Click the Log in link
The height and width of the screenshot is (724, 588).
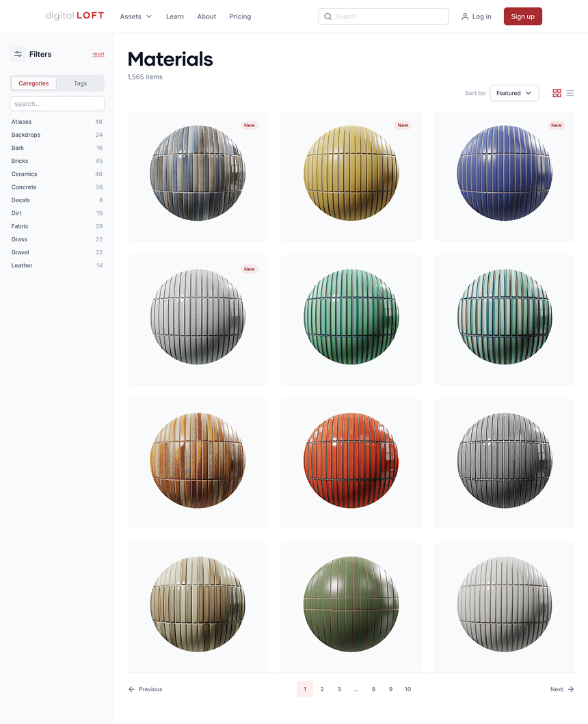point(482,16)
